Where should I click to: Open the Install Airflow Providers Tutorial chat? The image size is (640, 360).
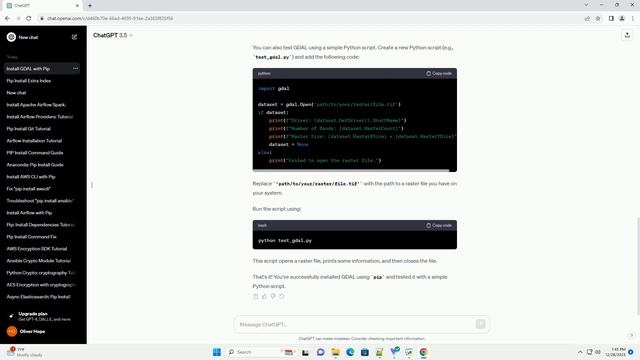(42, 117)
